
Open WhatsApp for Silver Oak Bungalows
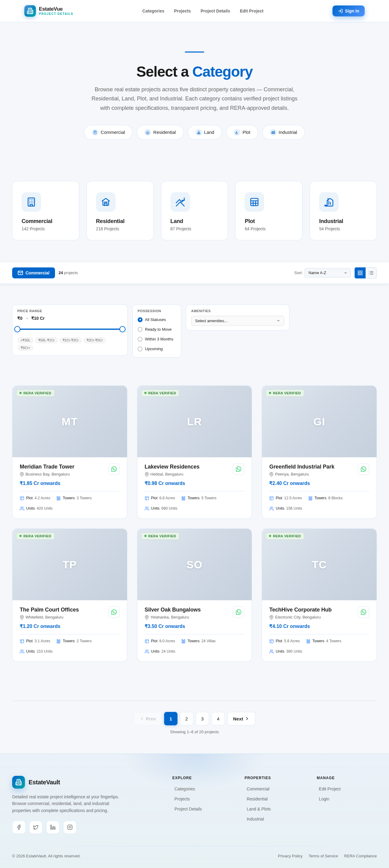coord(239,612)
